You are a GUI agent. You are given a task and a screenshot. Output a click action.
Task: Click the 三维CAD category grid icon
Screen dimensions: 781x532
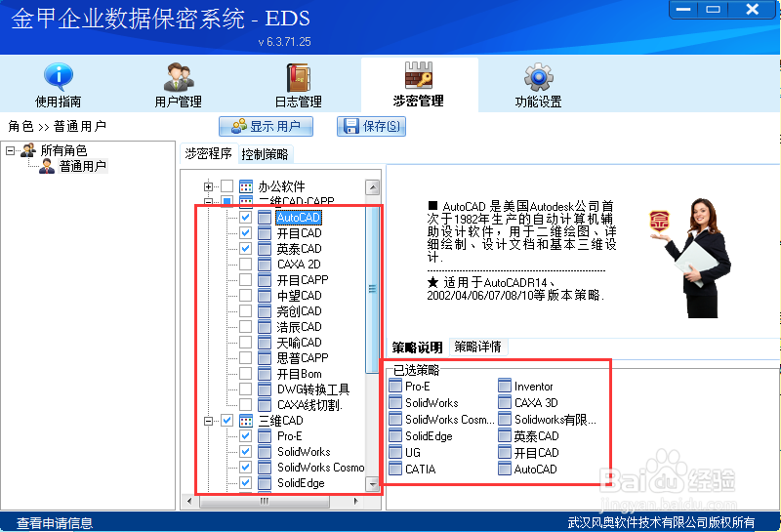click(x=246, y=421)
